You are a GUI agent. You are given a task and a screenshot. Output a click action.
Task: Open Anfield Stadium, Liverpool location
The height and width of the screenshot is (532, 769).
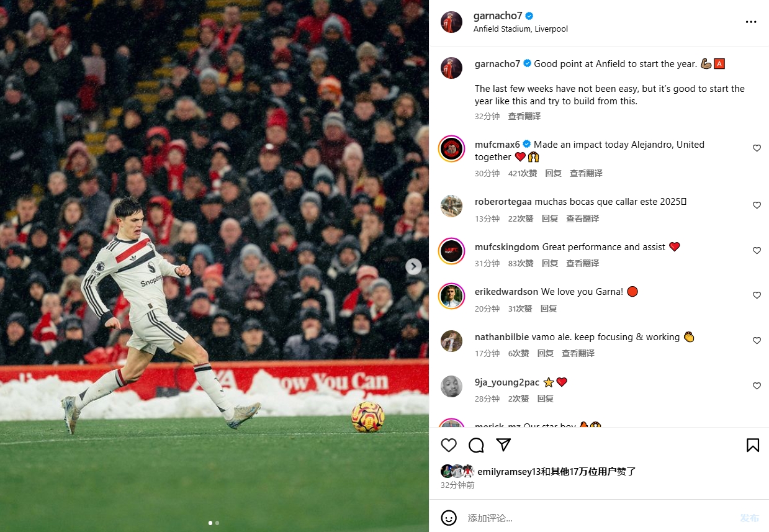pos(520,29)
